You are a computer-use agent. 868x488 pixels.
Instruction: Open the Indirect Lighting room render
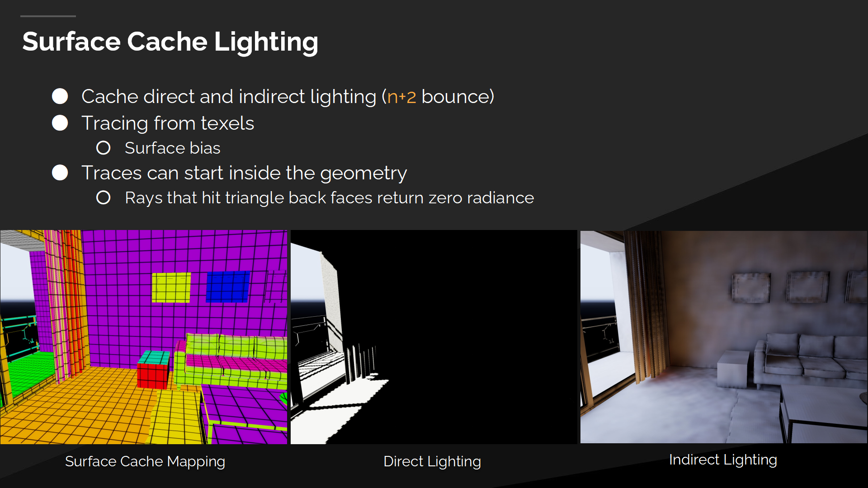724,337
